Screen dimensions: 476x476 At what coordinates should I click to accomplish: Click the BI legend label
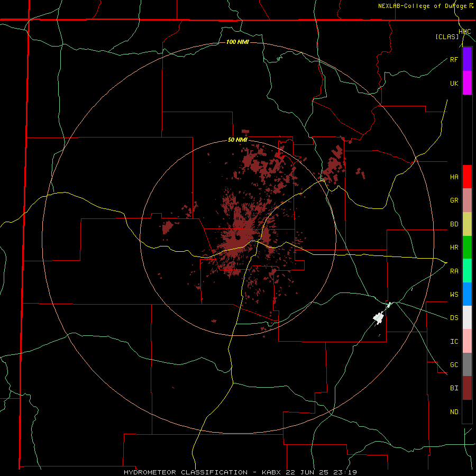pos(454,388)
